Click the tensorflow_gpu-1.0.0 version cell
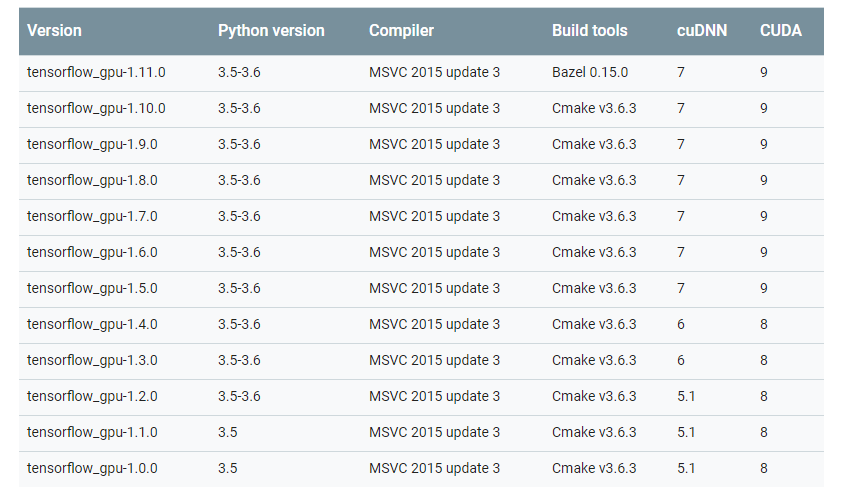Viewport: 842px width, 488px height. (x=92, y=468)
